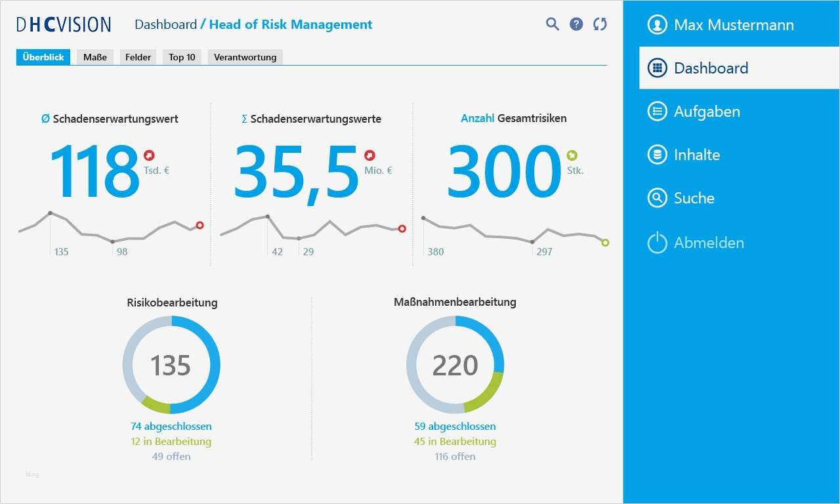Click the green end marker of the 300 sparkline
840x504 pixels.
click(605, 243)
